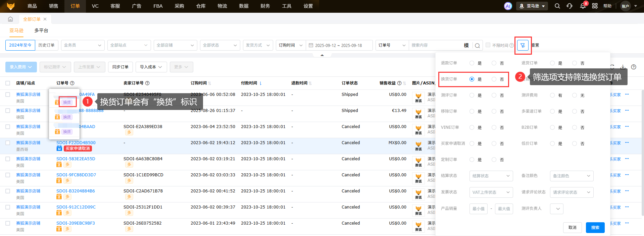This screenshot has width=644, height=236.
Task: Click the notification bell icon
Action: pos(583,6)
